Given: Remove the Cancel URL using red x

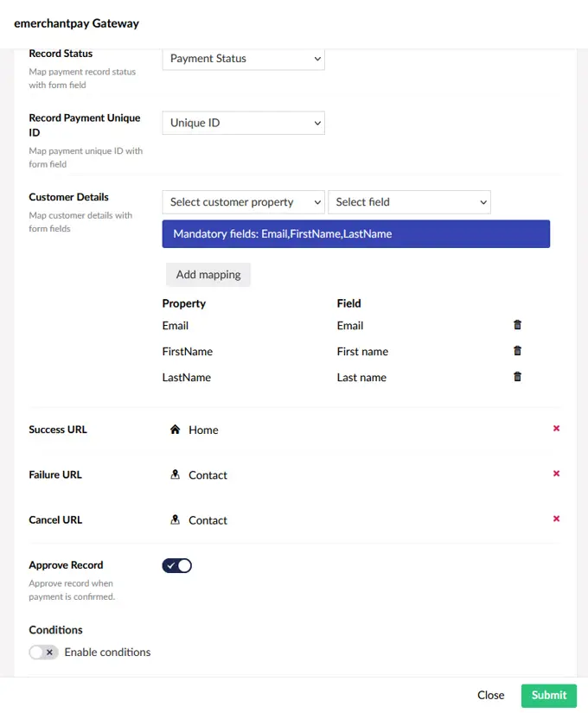Looking at the screenshot, I should [557, 519].
